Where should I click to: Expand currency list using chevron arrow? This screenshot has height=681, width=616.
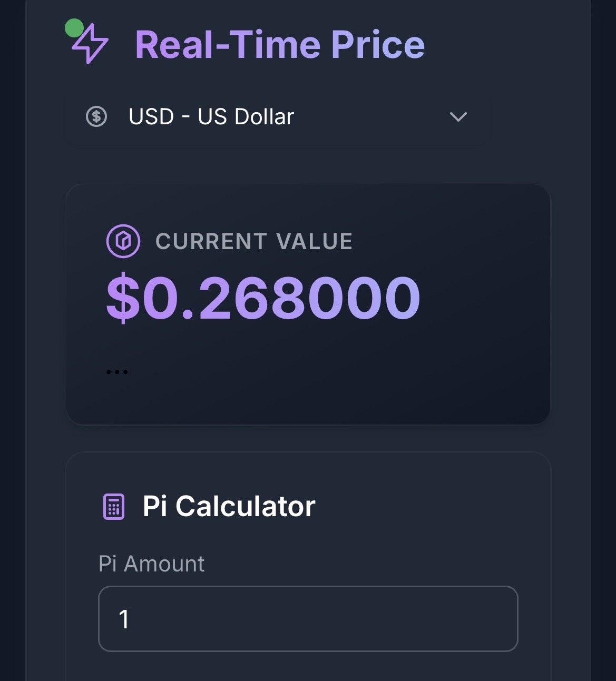[x=458, y=116]
